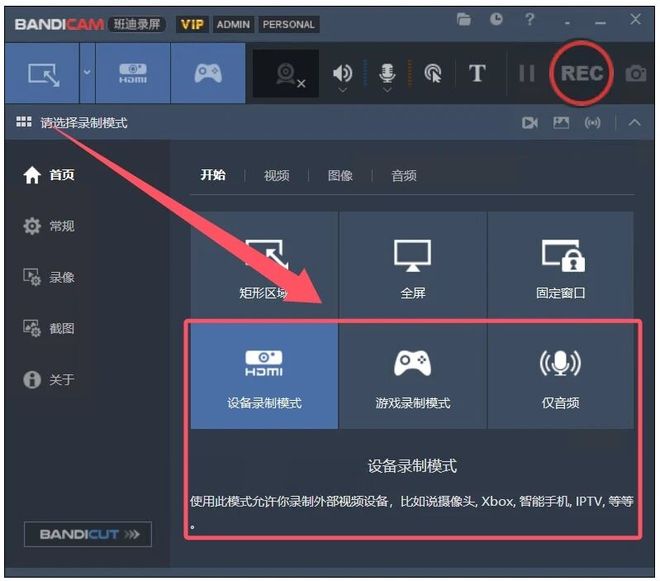The height and width of the screenshot is (581, 660).
Task: Take a screenshot with camera icon
Action: pyautogui.click(x=636, y=73)
